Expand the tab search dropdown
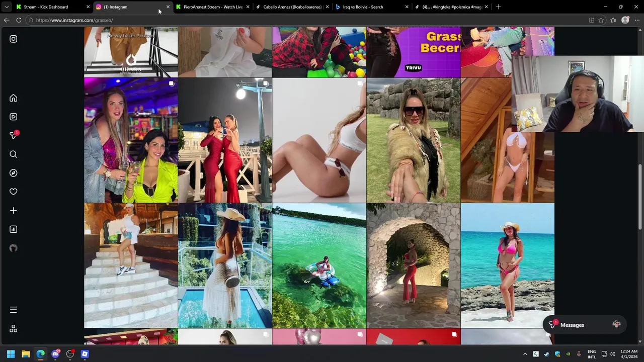 click(x=7, y=7)
